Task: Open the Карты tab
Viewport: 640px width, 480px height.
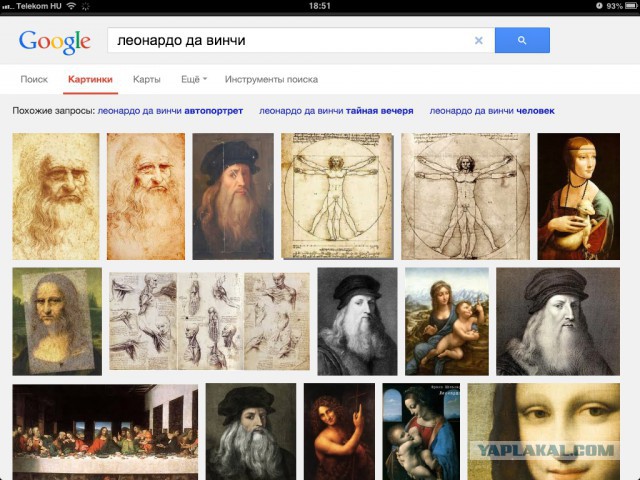Action: coord(147,79)
